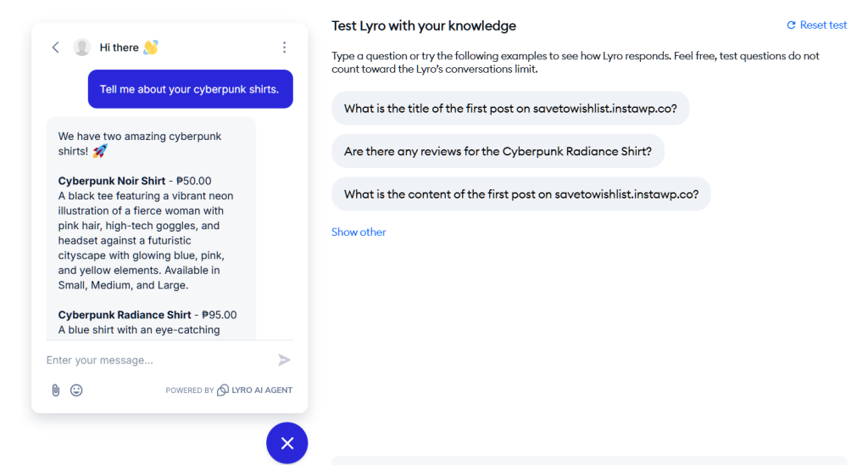Click the 'Tell me about your cyberpunk shirts' message
Screen dimensions: 868x465
point(191,89)
